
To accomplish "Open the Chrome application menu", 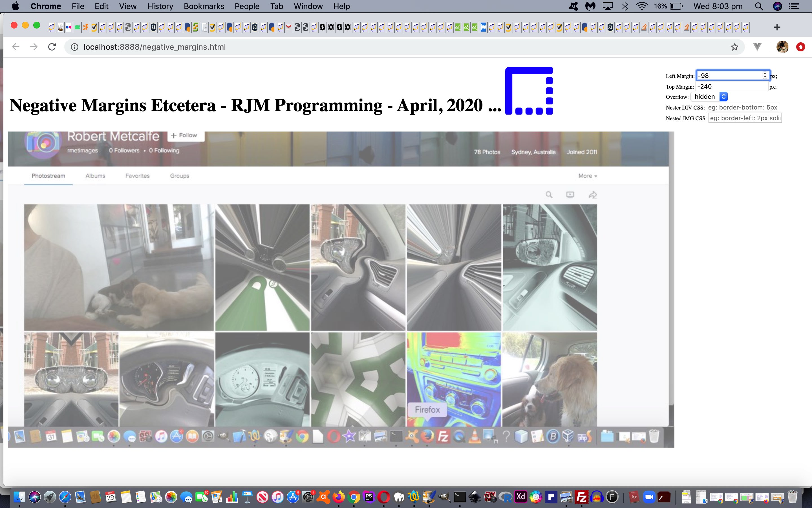I will coord(46,6).
